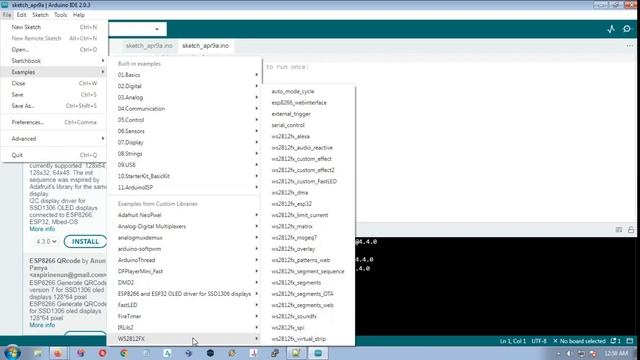Open the Tools menu
This screenshot has width=640, height=360.
[x=60, y=15]
